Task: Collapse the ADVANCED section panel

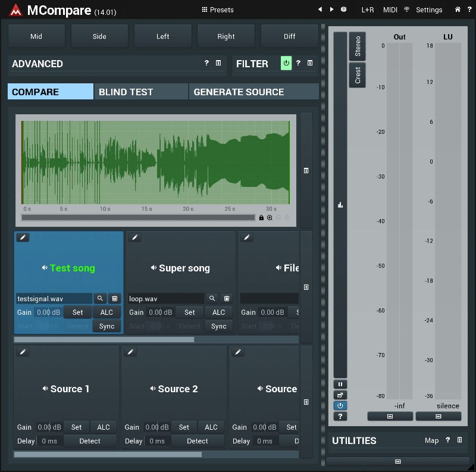Action: click(218, 63)
